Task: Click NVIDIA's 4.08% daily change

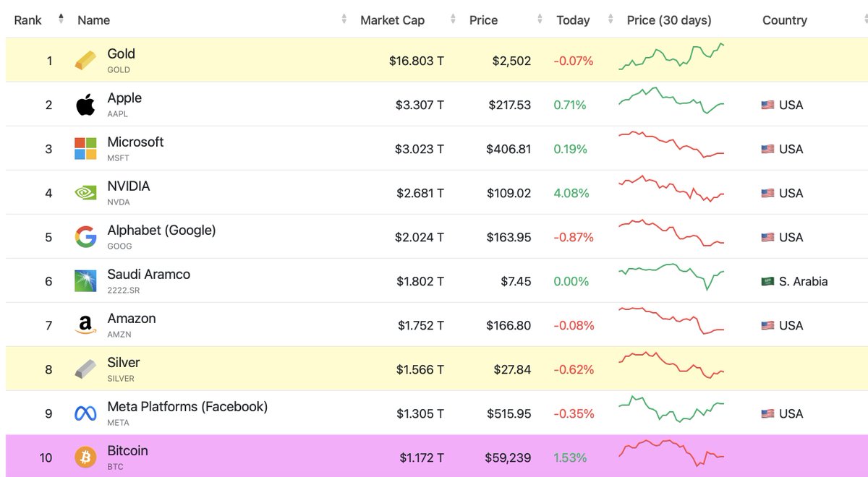Action: tap(571, 194)
